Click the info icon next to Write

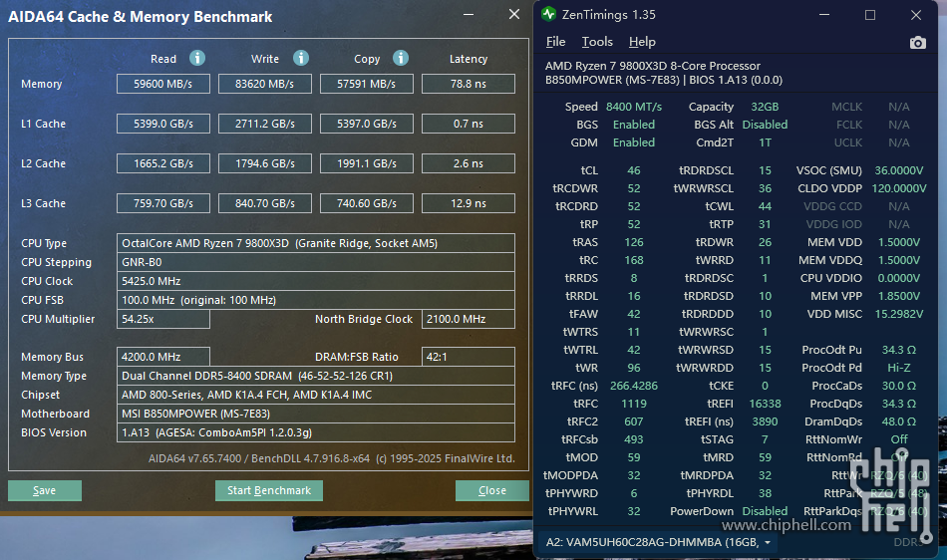[x=301, y=59]
